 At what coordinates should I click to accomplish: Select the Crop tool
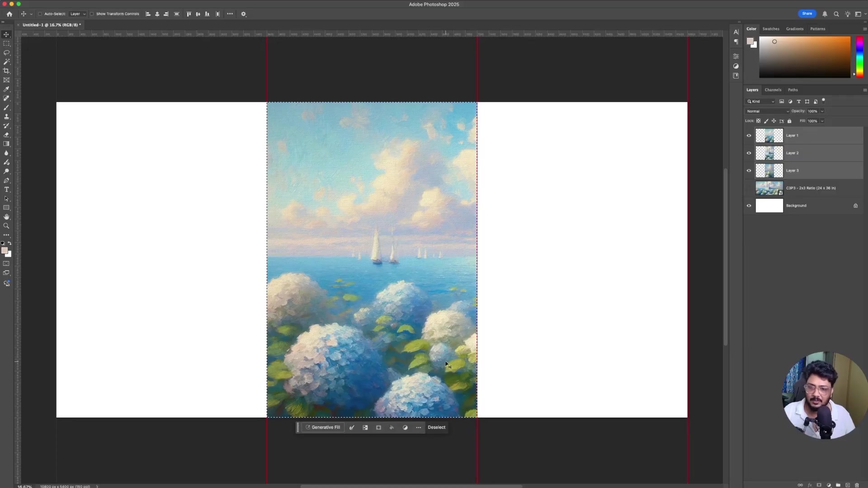pos(6,71)
